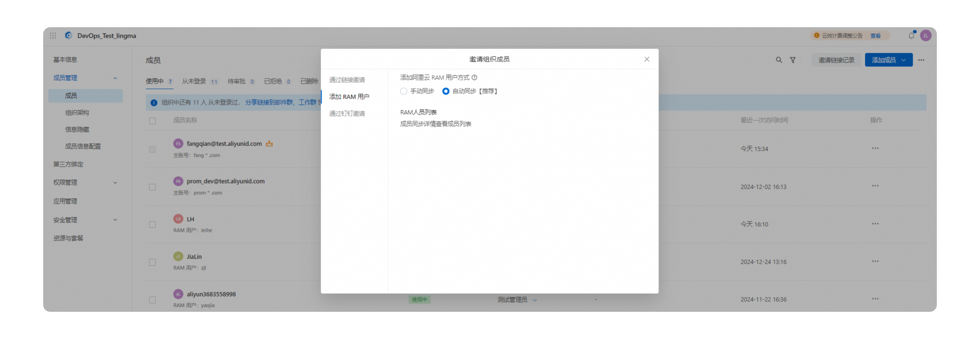Check the LH row checkbox

tap(152, 225)
